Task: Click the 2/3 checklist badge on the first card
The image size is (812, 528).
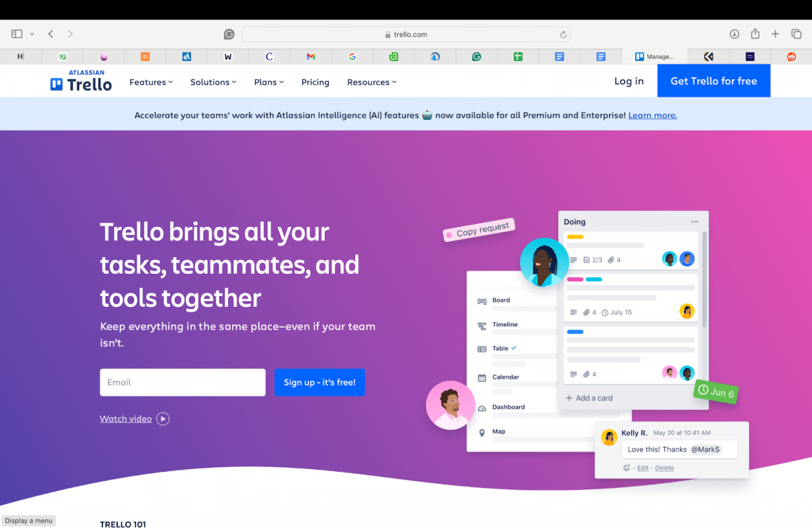Action: pyautogui.click(x=593, y=260)
